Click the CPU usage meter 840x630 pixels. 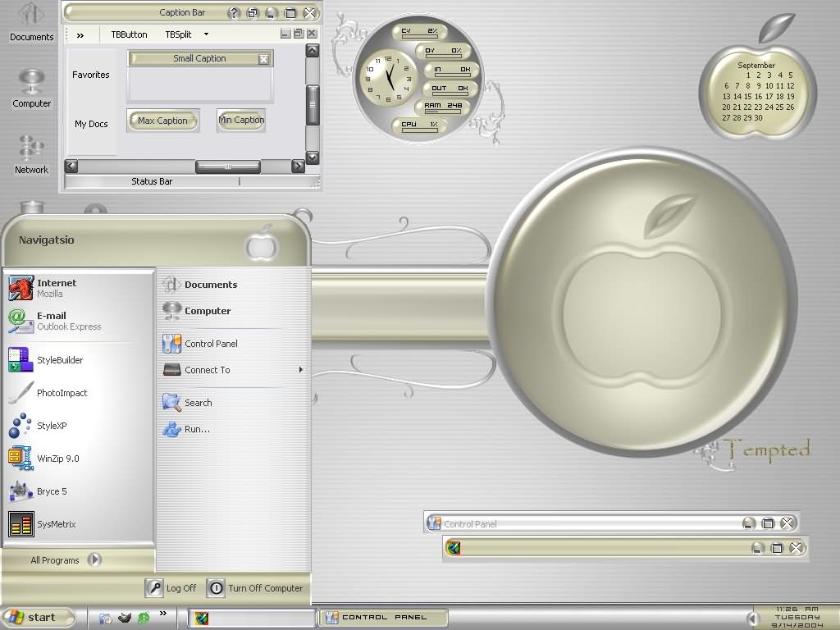pyautogui.click(x=419, y=126)
